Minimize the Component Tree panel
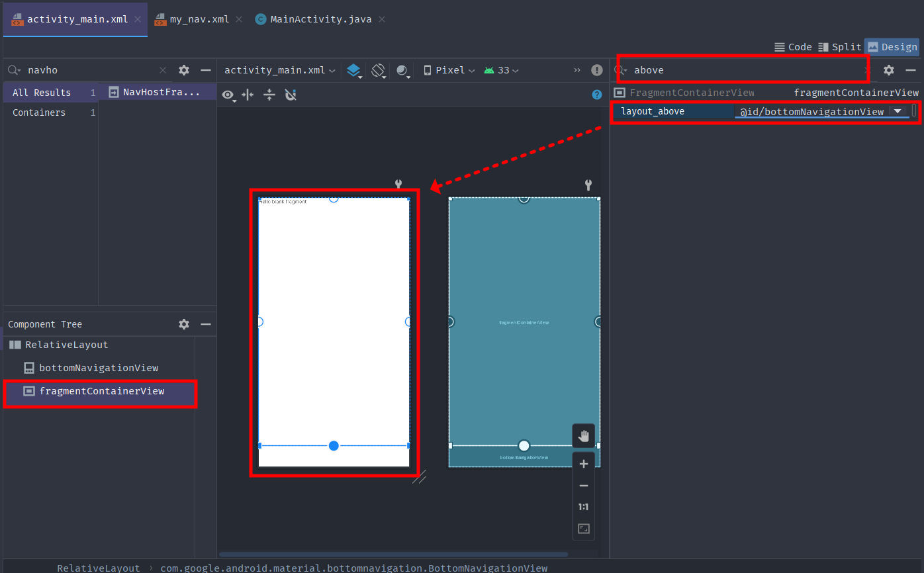This screenshot has height=573, width=924. click(x=206, y=324)
